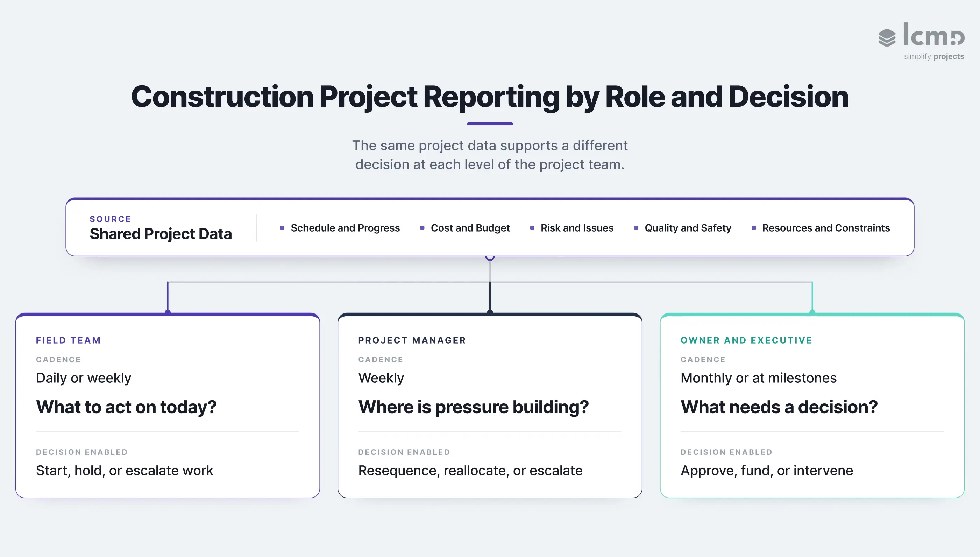Click 'What needs a decision?' question
This screenshot has width=980, height=557.
779,407
